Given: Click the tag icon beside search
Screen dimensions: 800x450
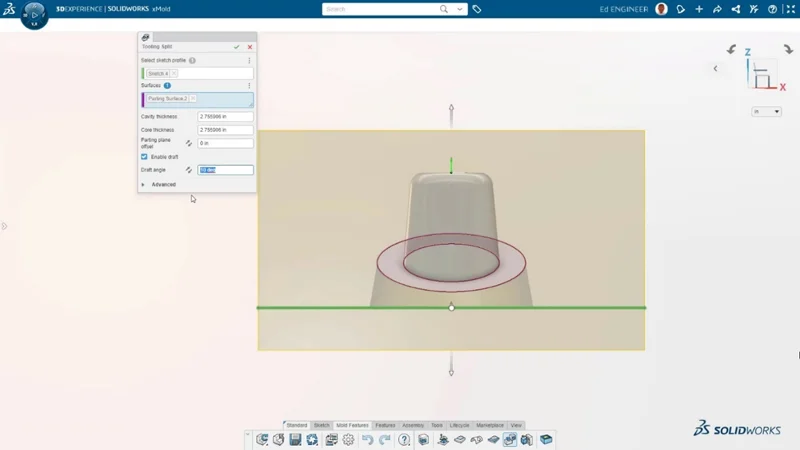Looking at the screenshot, I should 477,9.
